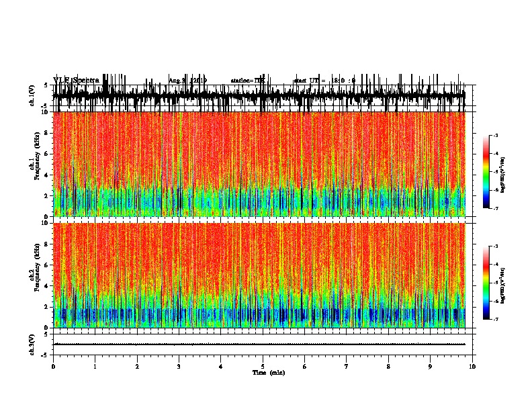532x411 pixels.
Task: Click the 'start UT =' header label
Action: 310,81
